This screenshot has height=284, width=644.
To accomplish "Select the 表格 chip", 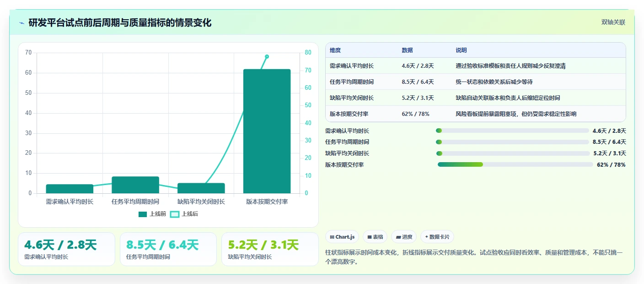I will point(375,237).
